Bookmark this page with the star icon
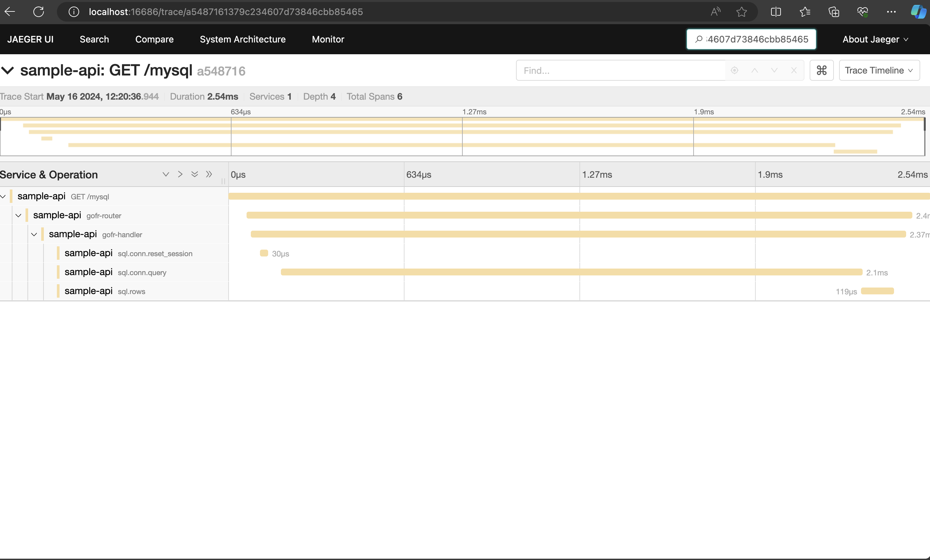The width and height of the screenshot is (930, 560). click(x=741, y=12)
